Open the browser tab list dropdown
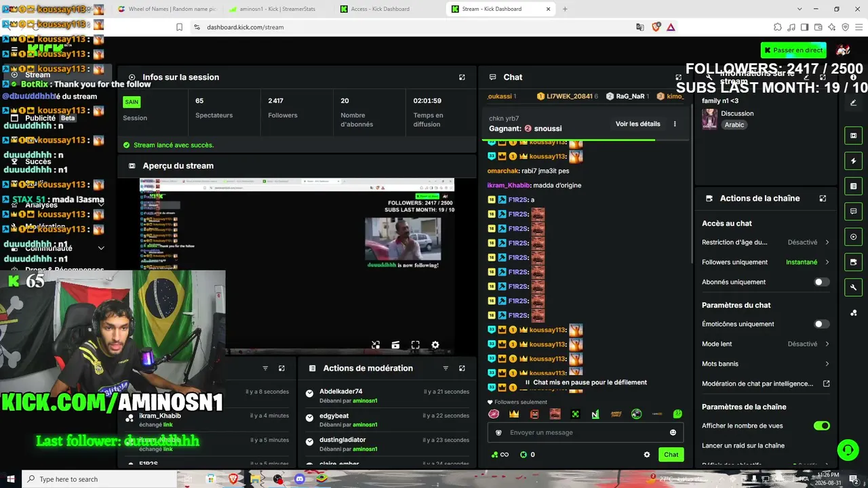The image size is (868, 488). tap(800, 9)
